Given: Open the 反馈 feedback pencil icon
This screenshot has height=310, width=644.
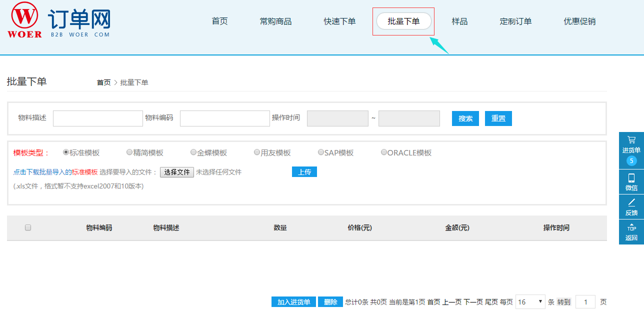Looking at the screenshot, I should pyautogui.click(x=631, y=202).
